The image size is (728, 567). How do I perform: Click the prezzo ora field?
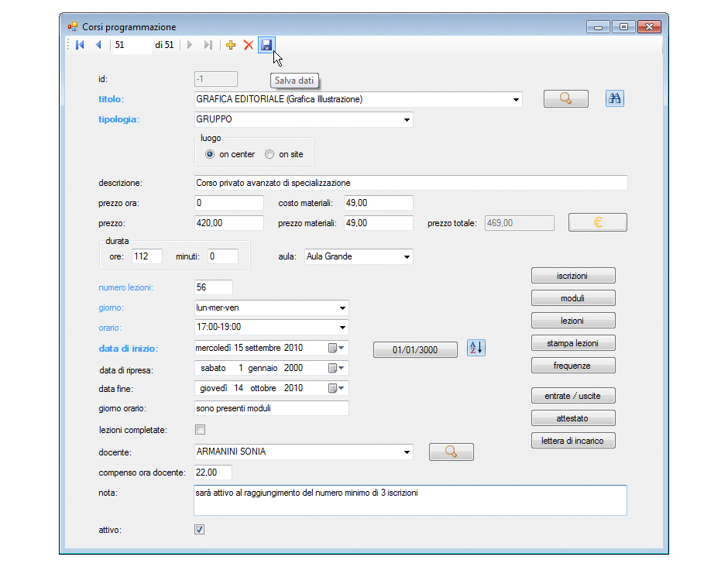click(229, 203)
